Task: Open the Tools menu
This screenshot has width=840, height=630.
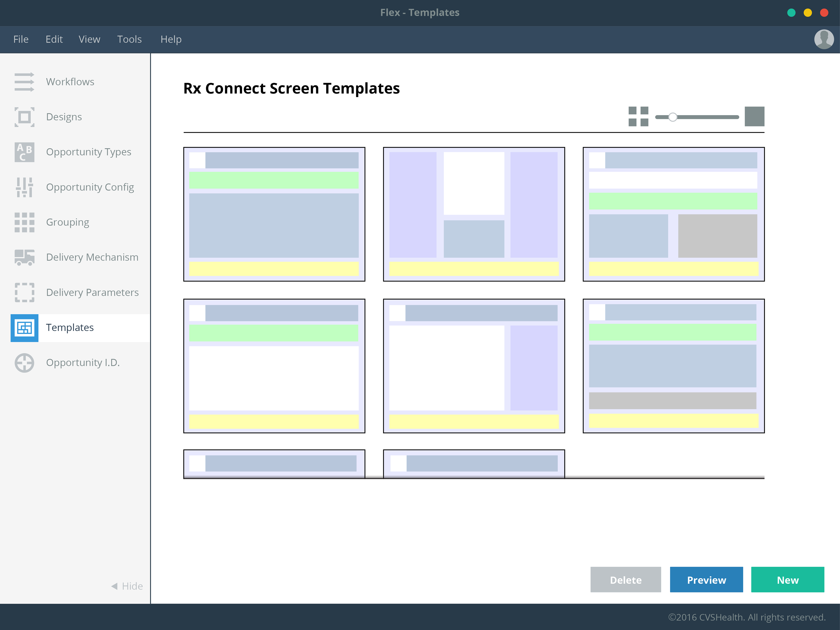Action: click(x=129, y=39)
